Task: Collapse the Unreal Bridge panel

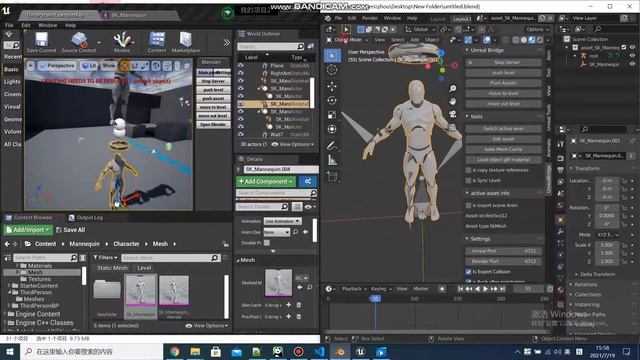Action: tap(467, 50)
